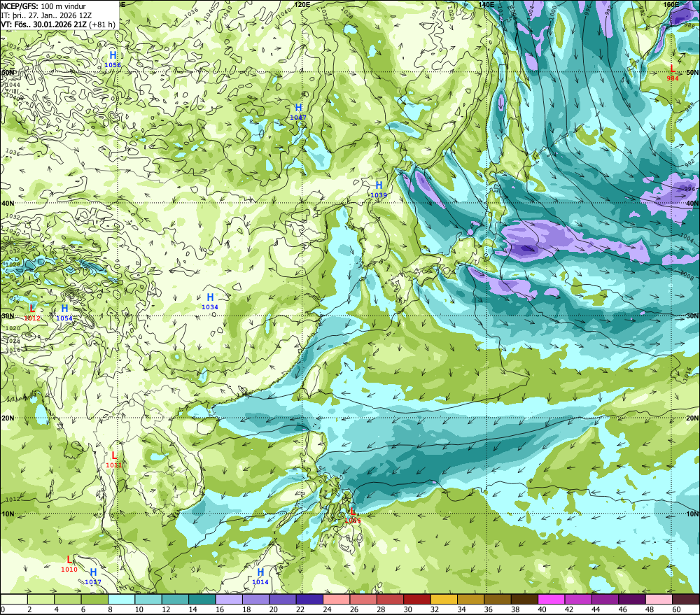Click the H 1014 high-pressure marker
The image size is (700, 615).
click(260, 577)
